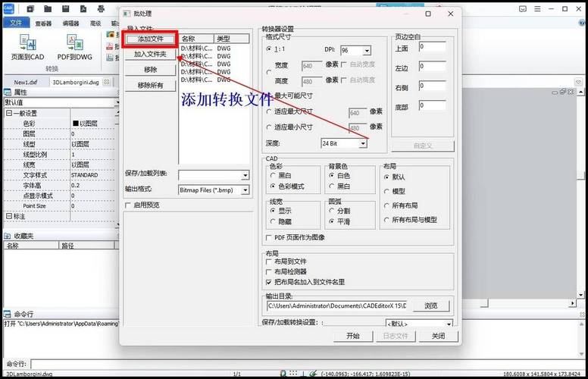The height and width of the screenshot is (379, 588).
Task: Click the Open folder icon in quick toolbar
Action: [x=48, y=8]
